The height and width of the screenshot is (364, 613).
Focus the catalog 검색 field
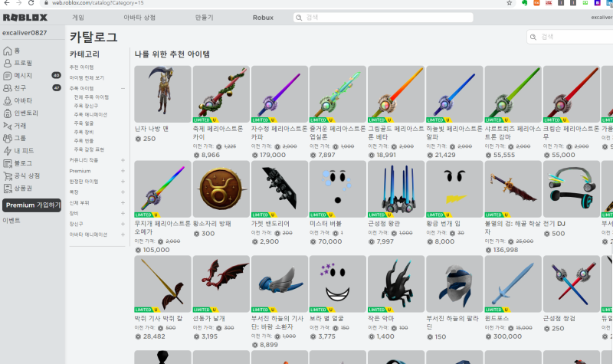click(x=571, y=37)
